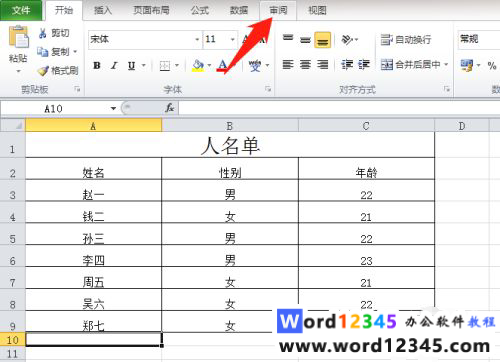Click the Paste (粘贴) clipboard icon

point(18,37)
